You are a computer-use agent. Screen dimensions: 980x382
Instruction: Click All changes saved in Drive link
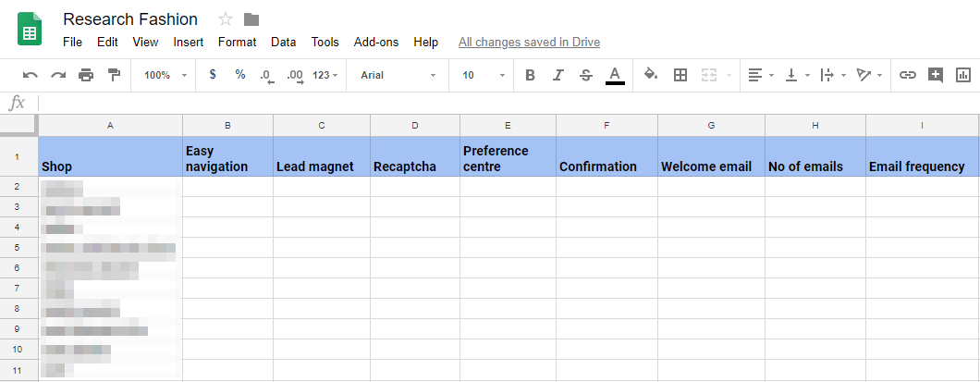click(x=529, y=42)
